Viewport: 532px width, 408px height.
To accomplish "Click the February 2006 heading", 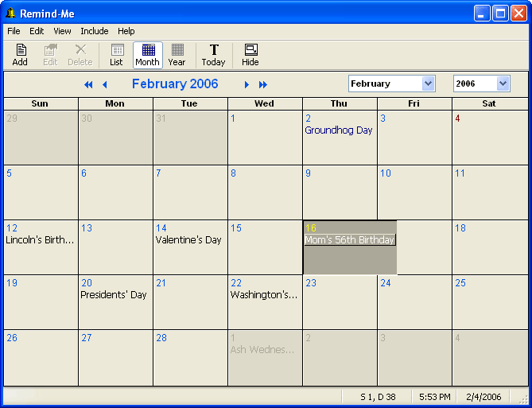I will 175,84.
